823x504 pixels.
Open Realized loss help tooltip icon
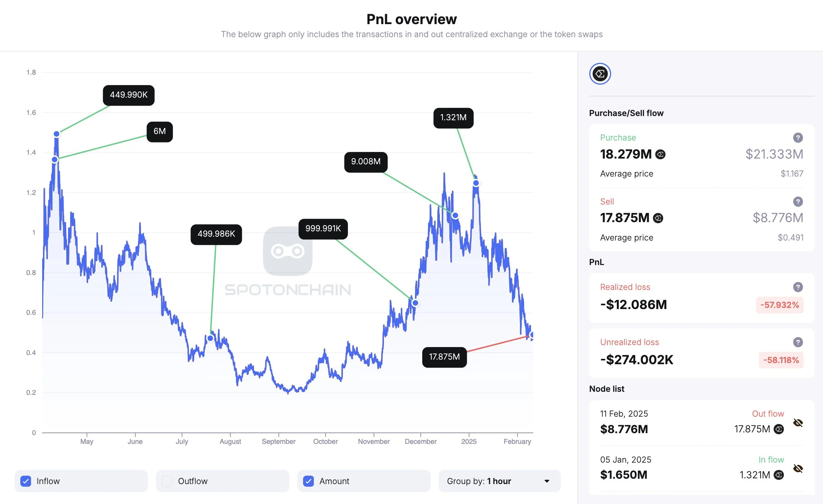click(x=798, y=287)
